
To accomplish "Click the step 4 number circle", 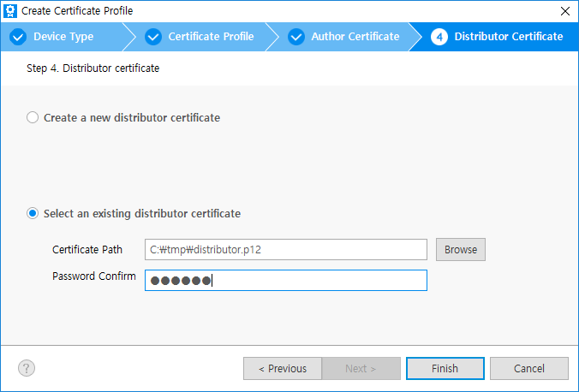I will [x=439, y=37].
